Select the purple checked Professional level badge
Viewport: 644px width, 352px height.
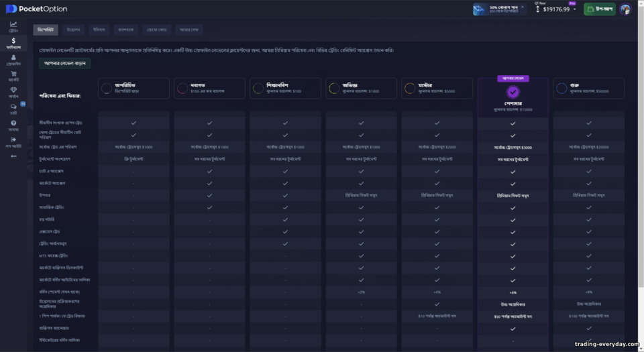tap(513, 92)
